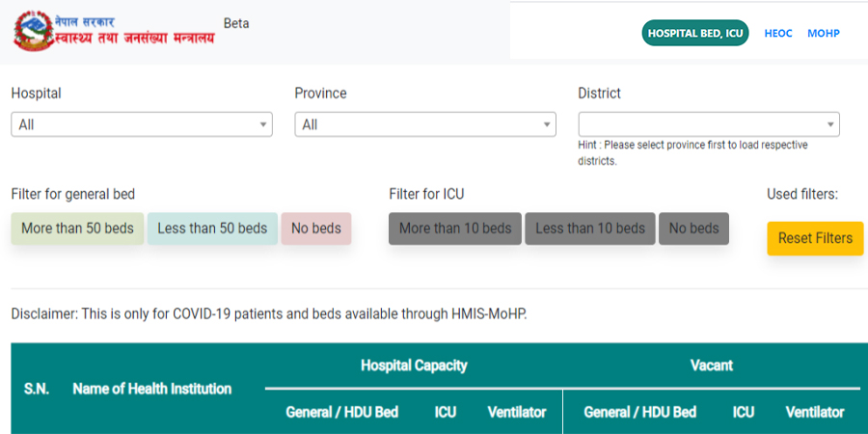The height and width of the screenshot is (434, 868).
Task: Expand the Province dropdown arrow
Action: coord(547,124)
